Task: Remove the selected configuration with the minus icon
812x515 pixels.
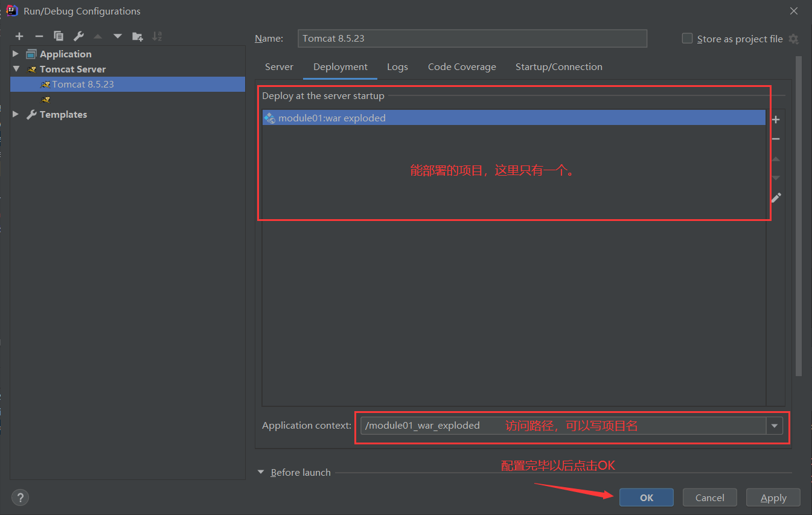Action: click(39, 36)
